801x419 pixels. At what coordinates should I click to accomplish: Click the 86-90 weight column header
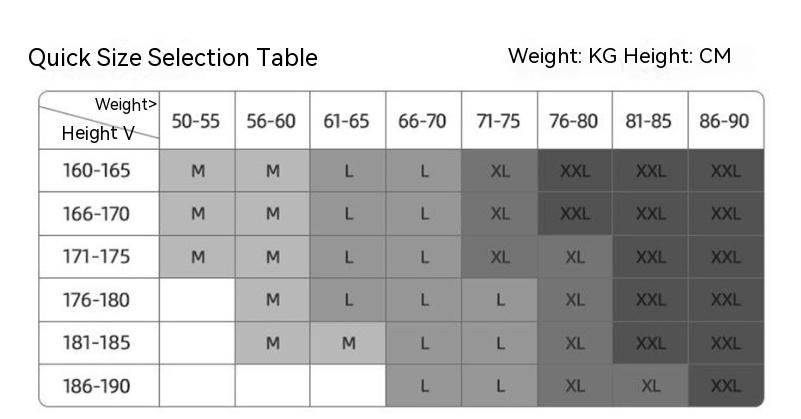725,121
